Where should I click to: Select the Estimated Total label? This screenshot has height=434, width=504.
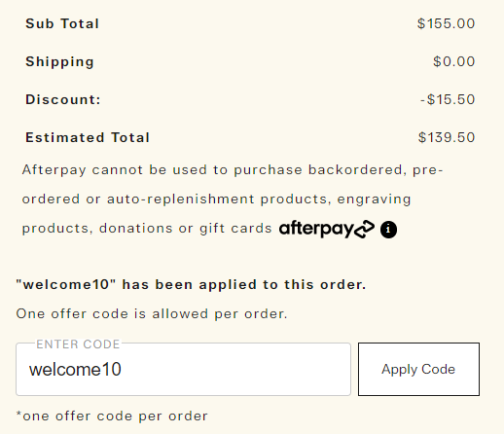(x=88, y=137)
